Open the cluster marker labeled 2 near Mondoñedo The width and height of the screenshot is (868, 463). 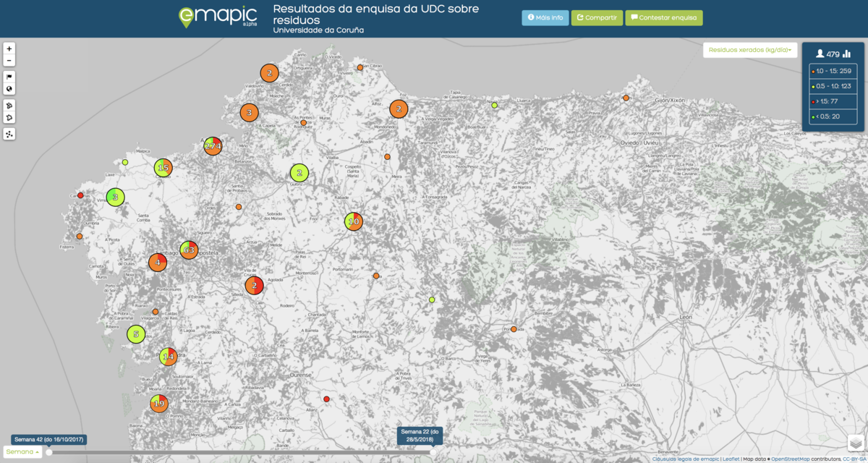click(399, 109)
